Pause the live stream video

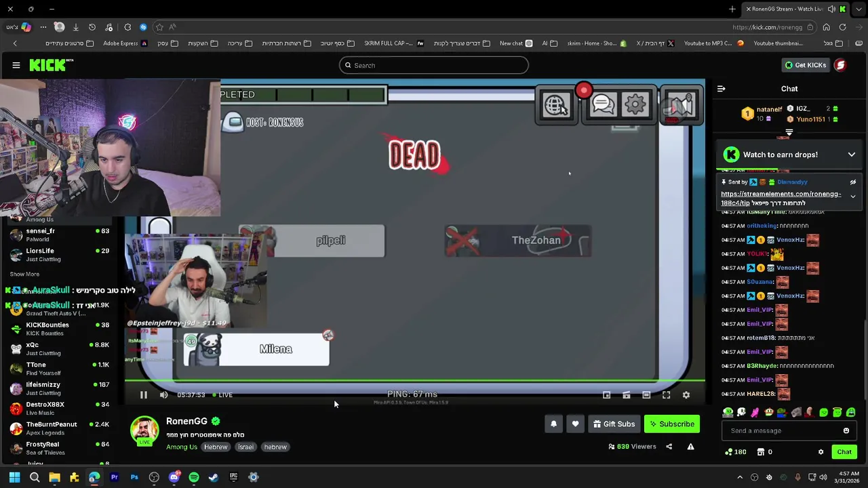pos(143,395)
